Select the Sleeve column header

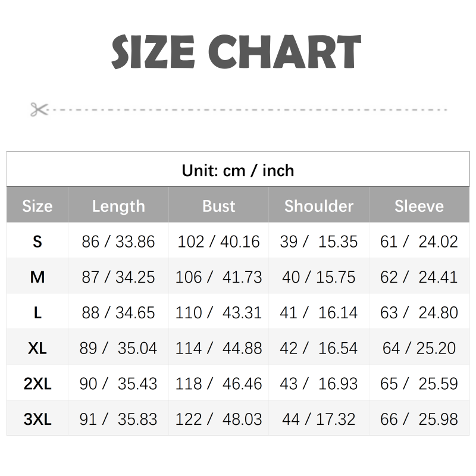[419, 206]
